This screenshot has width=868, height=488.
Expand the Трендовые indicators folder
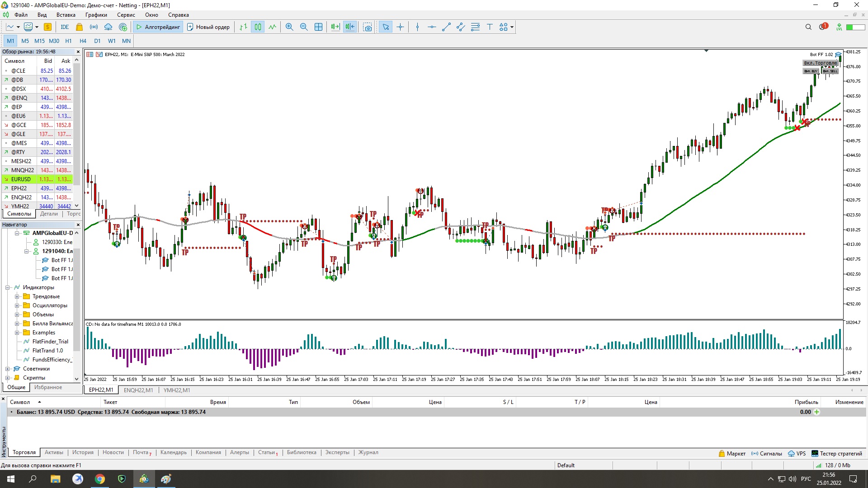click(x=17, y=296)
